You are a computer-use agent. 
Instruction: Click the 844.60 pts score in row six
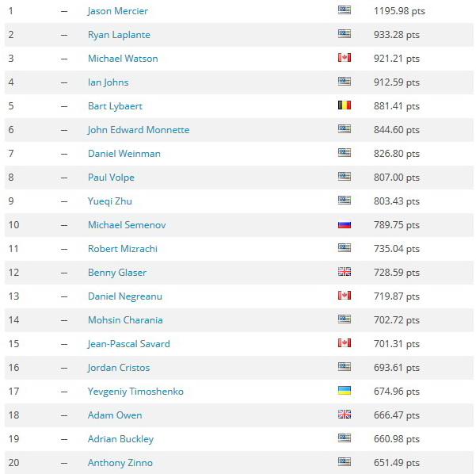[x=397, y=130]
